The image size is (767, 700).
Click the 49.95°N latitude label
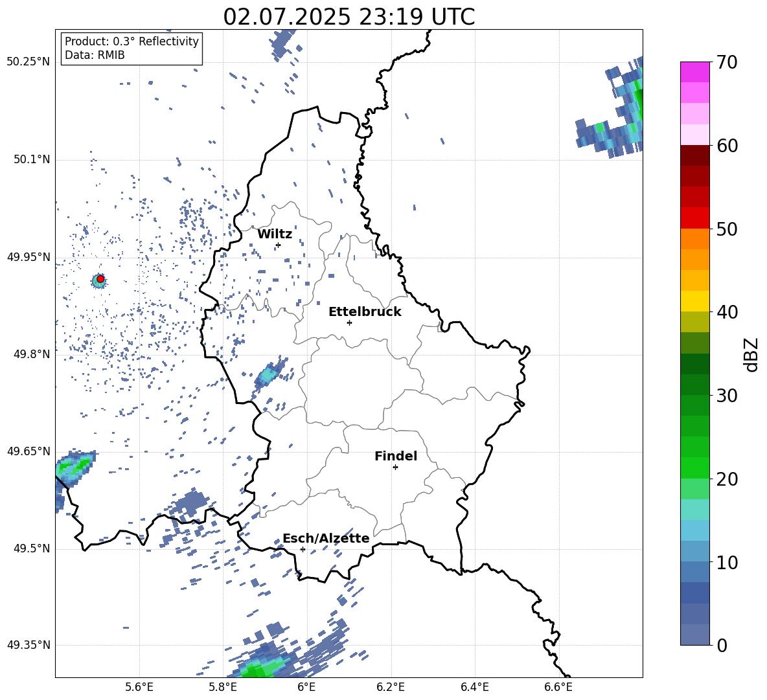click(x=29, y=257)
